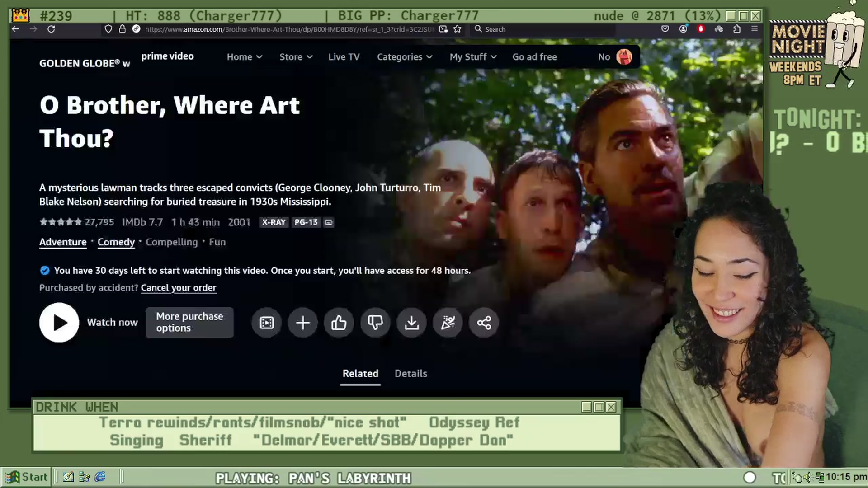Select Go ad free in navigation
Screen dimensions: 868x488
(x=534, y=57)
